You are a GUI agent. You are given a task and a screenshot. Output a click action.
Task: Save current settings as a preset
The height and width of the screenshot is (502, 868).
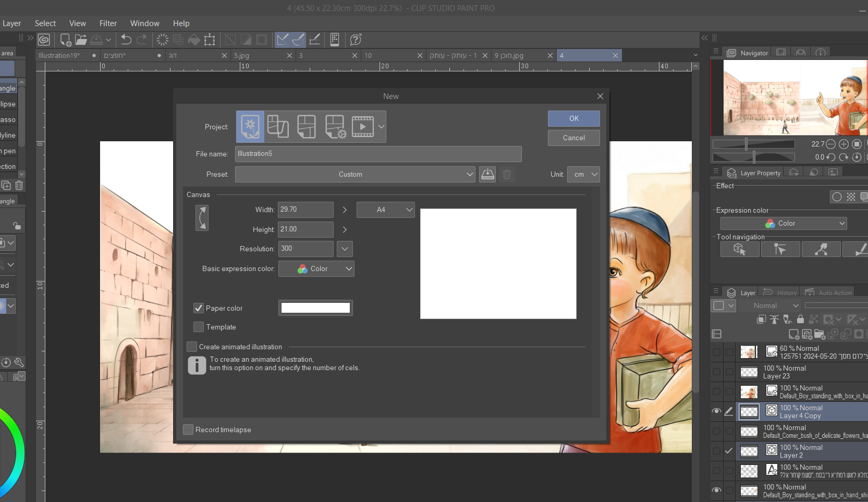coord(487,174)
